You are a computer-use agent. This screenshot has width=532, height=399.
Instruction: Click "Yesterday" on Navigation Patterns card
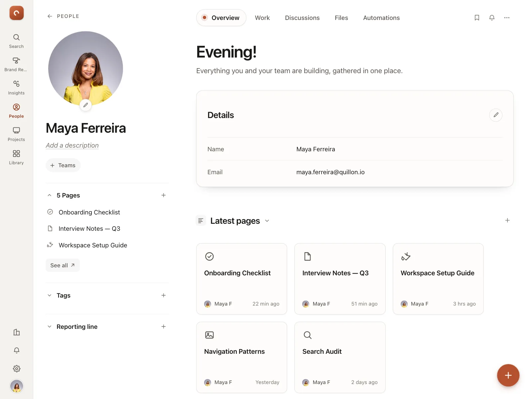pyautogui.click(x=267, y=382)
